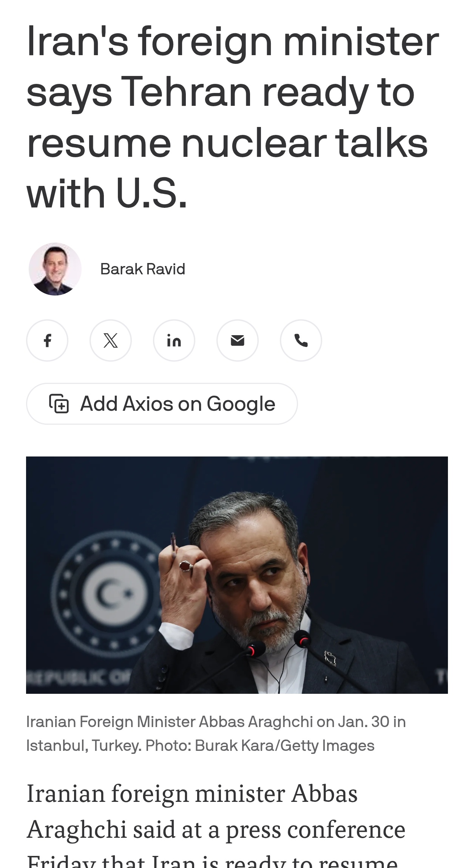The height and width of the screenshot is (868, 474).
Task: Click the first paragraph starting 'Iranian foreign minister'
Action: [x=216, y=823]
